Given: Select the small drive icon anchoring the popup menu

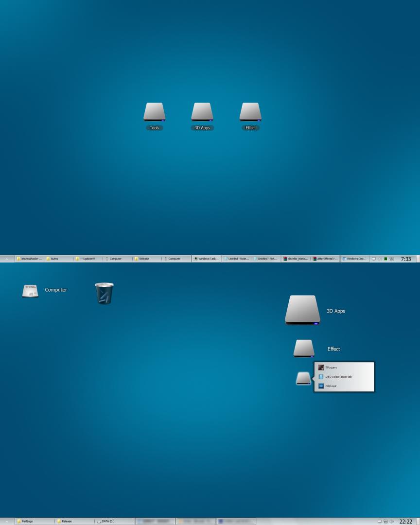Looking at the screenshot, I should point(303,378).
